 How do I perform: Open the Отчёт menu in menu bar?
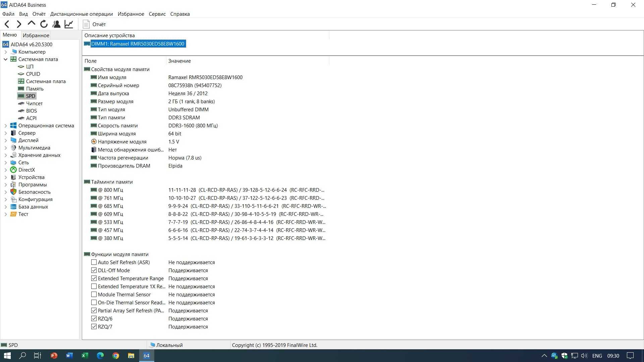tap(39, 14)
